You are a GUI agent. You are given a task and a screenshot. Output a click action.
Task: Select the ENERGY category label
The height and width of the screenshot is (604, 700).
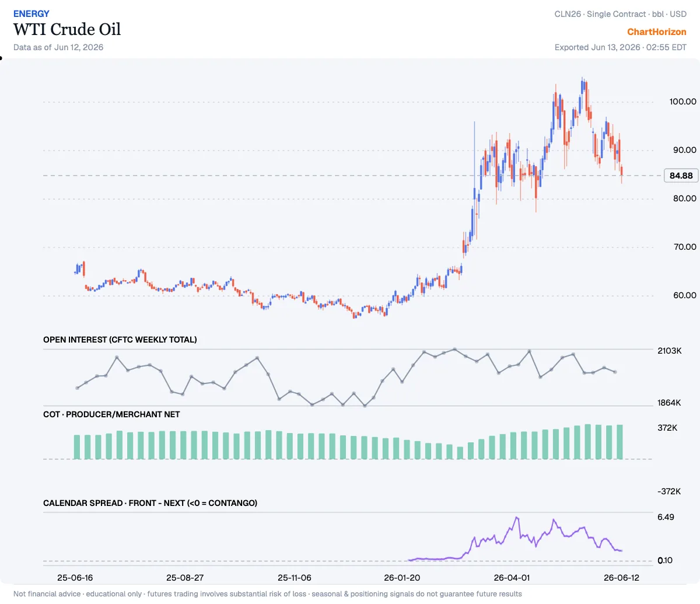click(x=32, y=13)
